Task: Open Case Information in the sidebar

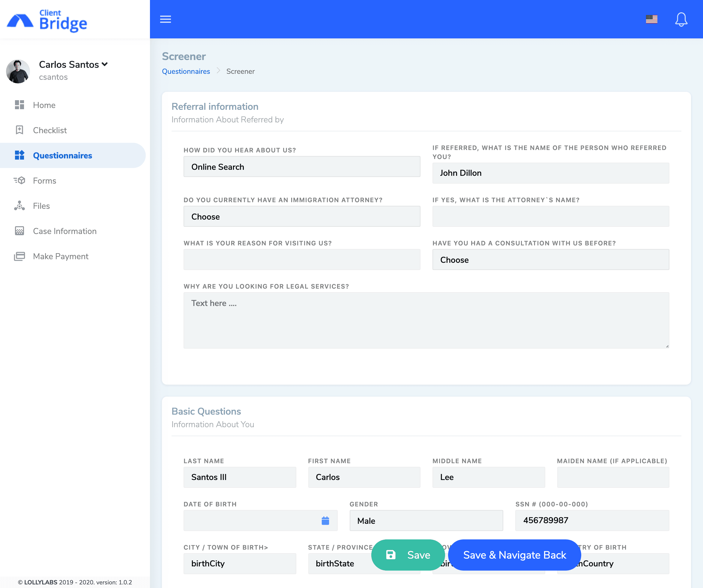Action: (x=64, y=231)
